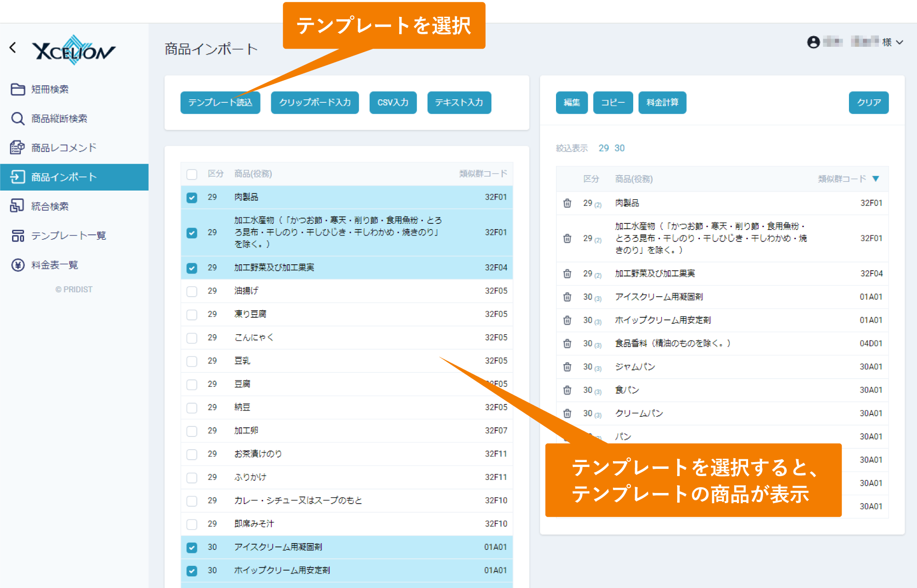The width and height of the screenshot is (917, 588).
Task: Click the icon beside 商品レコメンド
Action: (x=18, y=148)
